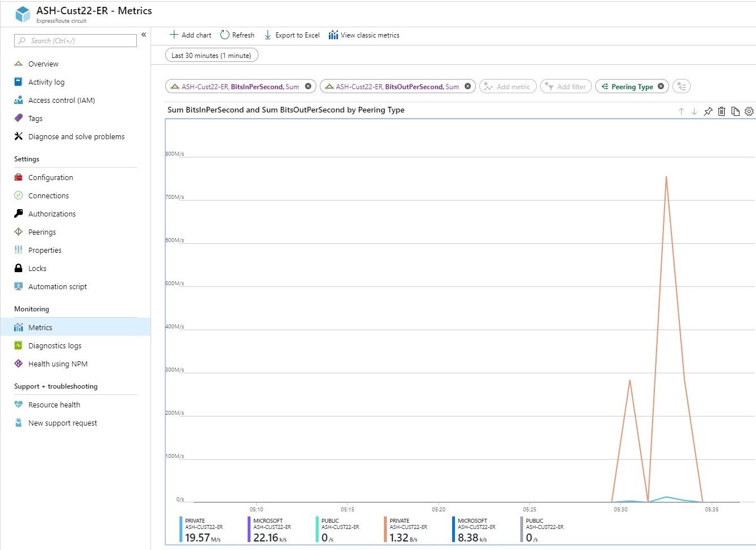This screenshot has height=550, width=756.
Task: Delete the chart using trash icon
Action: (x=721, y=111)
